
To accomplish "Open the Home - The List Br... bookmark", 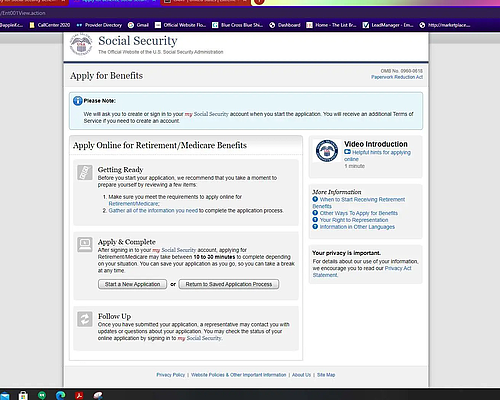I will pyautogui.click(x=331, y=25).
